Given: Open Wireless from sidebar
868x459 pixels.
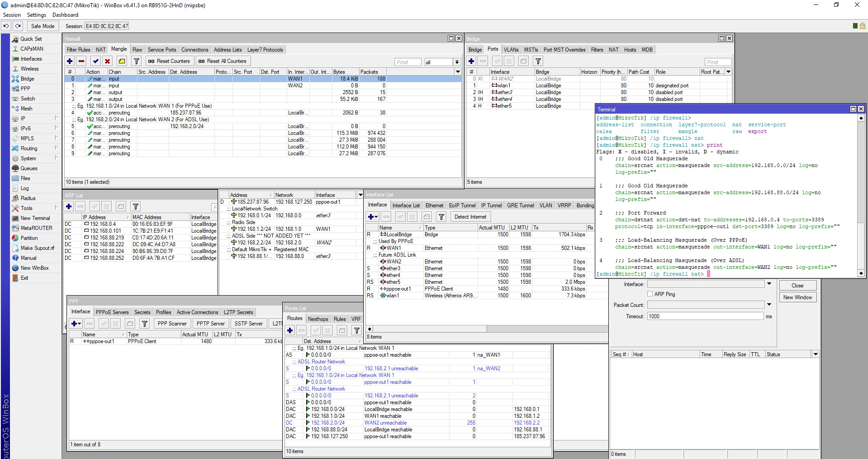Looking at the screenshot, I should click(29, 69).
